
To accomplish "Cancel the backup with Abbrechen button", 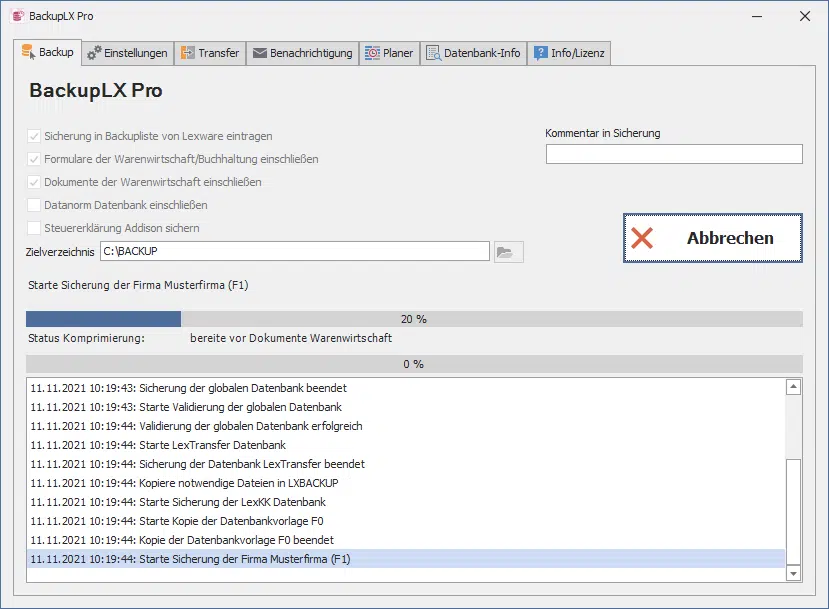I will click(713, 238).
